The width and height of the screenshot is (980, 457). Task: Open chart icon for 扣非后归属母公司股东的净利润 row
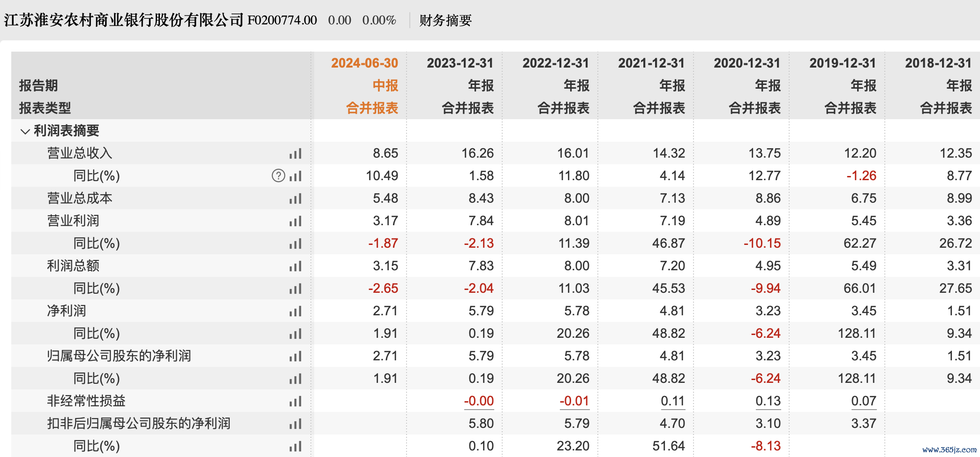(x=295, y=424)
